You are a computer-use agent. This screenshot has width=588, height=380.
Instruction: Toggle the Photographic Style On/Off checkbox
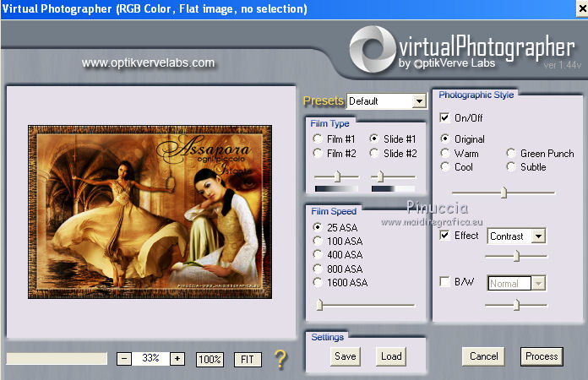pos(444,117)
